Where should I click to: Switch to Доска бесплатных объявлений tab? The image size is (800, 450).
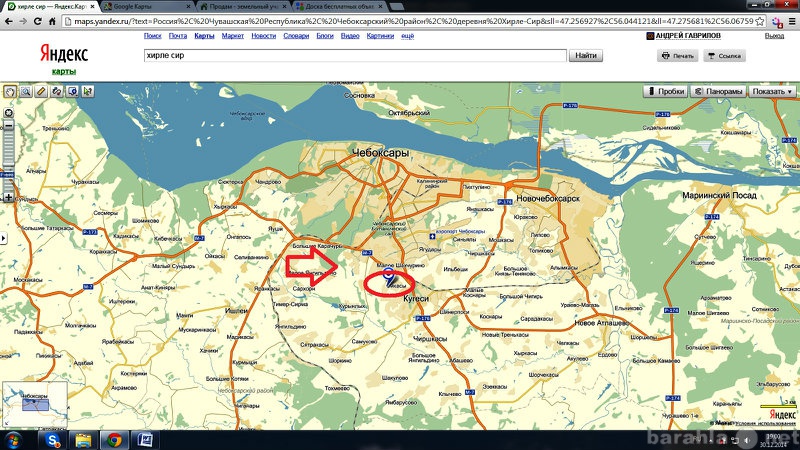click(339, 6)
